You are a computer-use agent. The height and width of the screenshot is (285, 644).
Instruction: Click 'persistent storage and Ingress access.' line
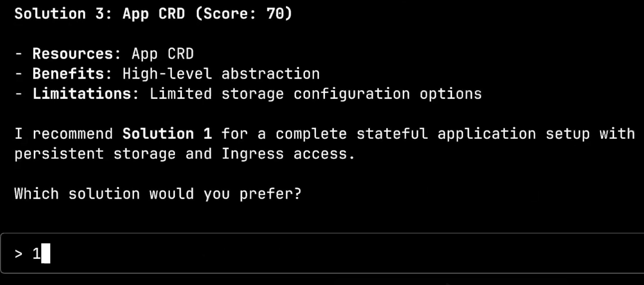pyautogui.click(x=185, y=154)
